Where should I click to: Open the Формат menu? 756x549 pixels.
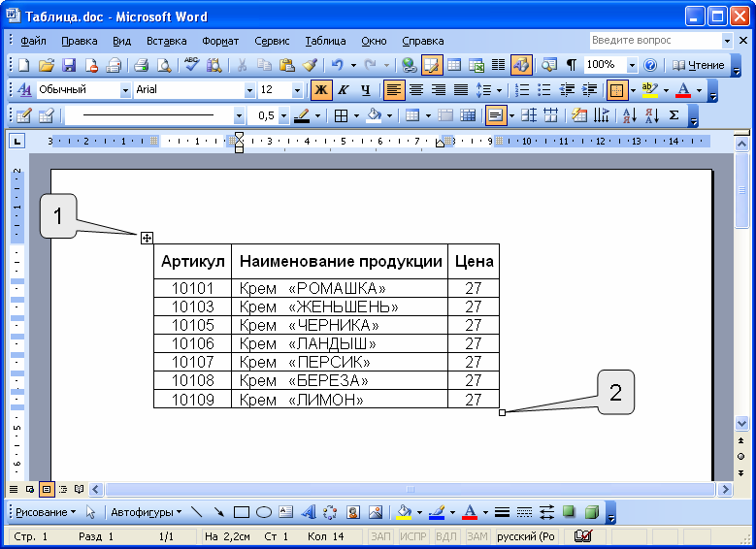[x=220, y=41]
